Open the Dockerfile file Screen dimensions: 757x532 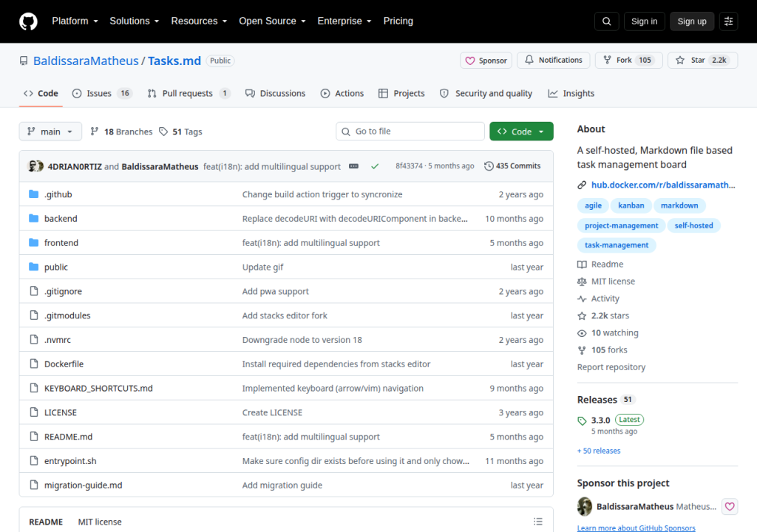click(64, 364)
